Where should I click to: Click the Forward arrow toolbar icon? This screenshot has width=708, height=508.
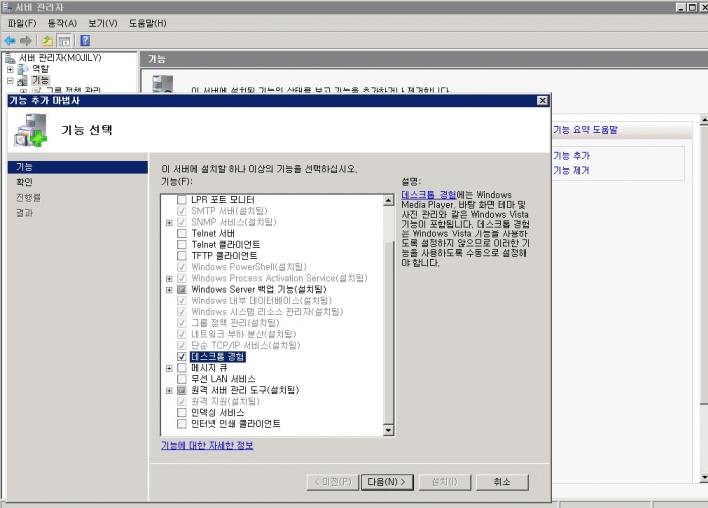pos(26,41)
